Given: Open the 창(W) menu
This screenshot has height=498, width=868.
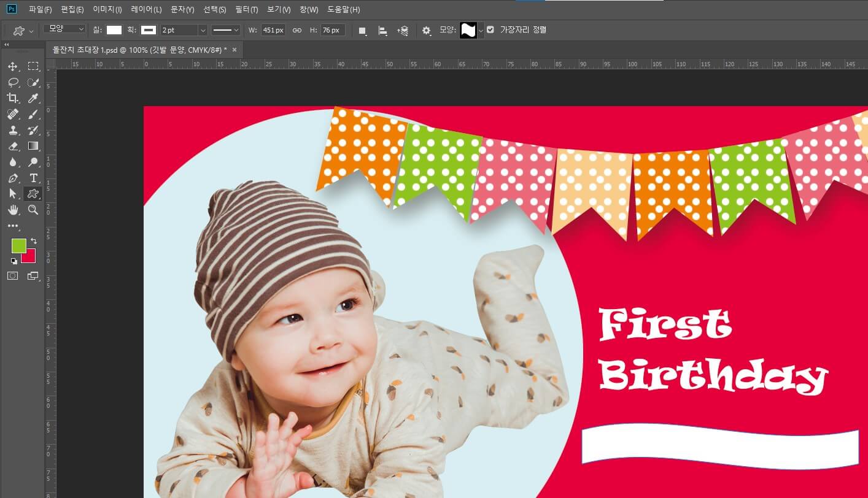Looking at the screenshot, I should pyautogui.click(x=309, y=10).
